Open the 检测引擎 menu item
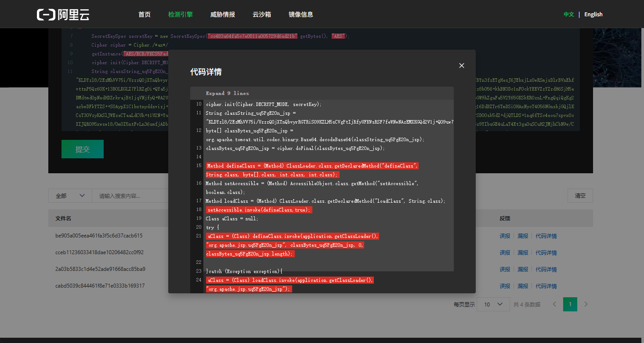644x343 pixels. pyautogui.click(x=181, y=15)
